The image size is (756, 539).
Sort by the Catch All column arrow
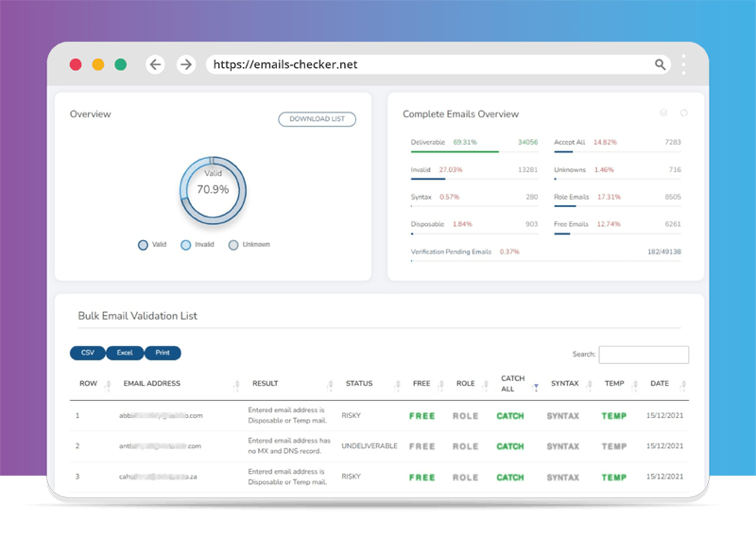tap(536, 386)
